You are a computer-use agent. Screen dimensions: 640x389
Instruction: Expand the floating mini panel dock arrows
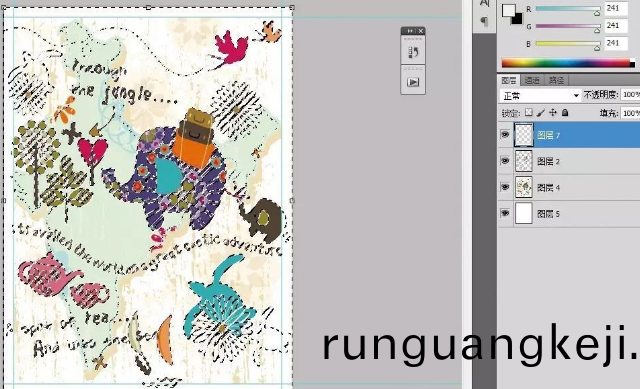[410, 31]
